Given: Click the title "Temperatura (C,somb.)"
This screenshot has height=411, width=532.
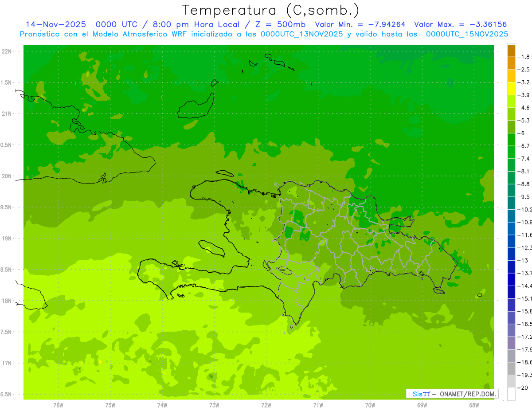Looking at the screenshot, I should [271, 10].
